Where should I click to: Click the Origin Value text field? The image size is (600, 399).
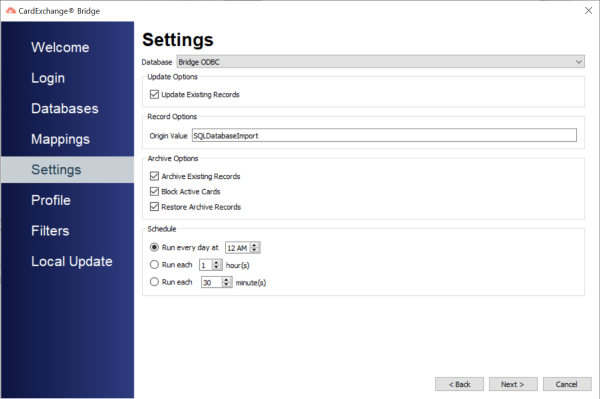tap(384, 135)
